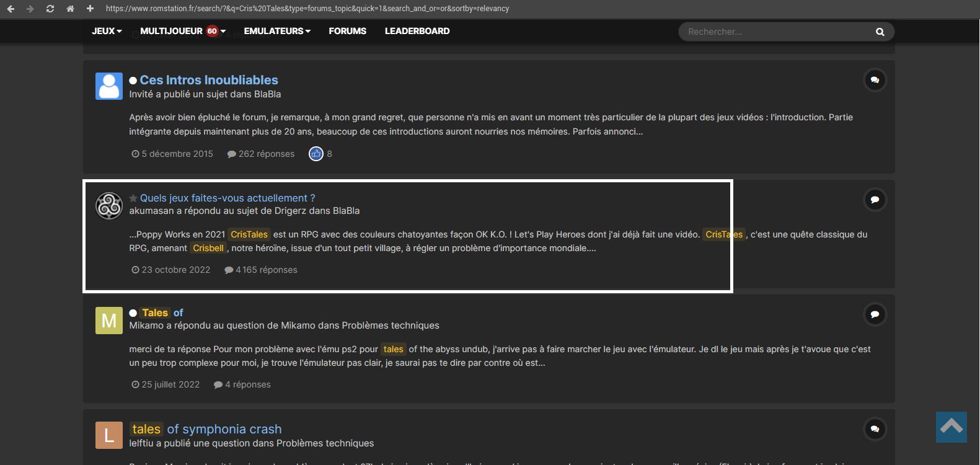Click highlighted tales keyword in Mikamo excerpt
The image size is (980, 465).
(394, 349)
